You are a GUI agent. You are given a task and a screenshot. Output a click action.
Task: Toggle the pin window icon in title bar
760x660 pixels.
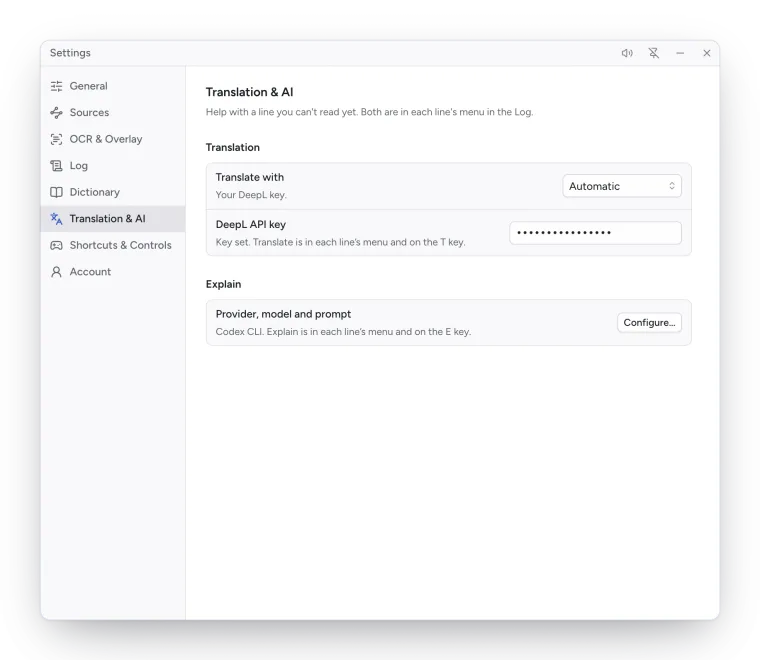[x=654, y=53]
